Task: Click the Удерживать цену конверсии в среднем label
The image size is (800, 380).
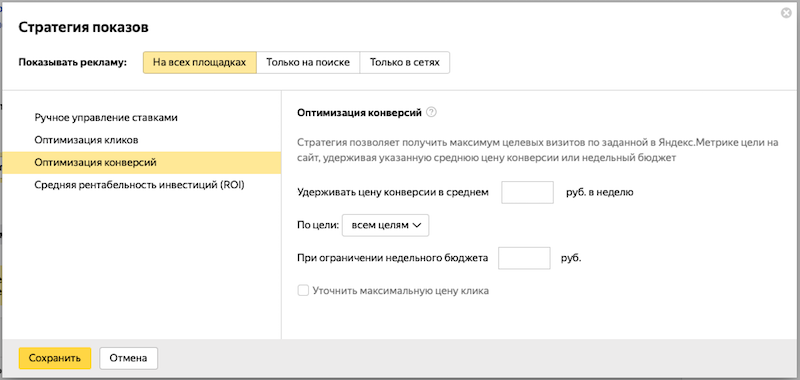Action: click(393, 193)
